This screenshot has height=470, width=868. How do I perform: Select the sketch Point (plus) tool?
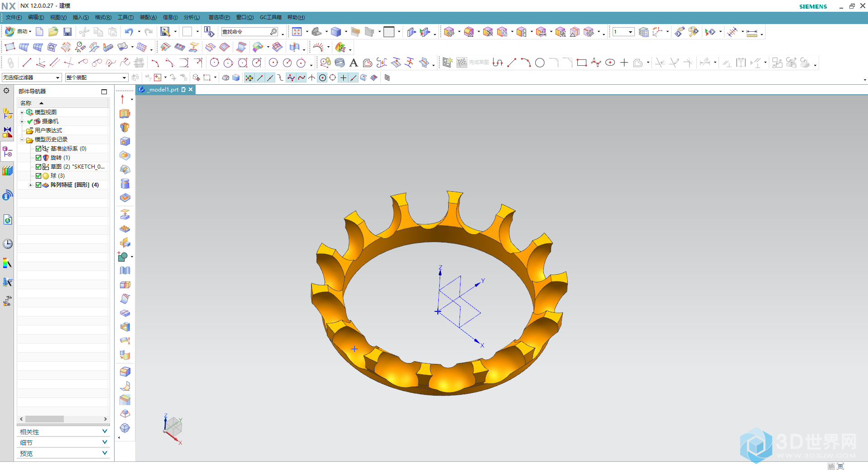coord(624,63)
